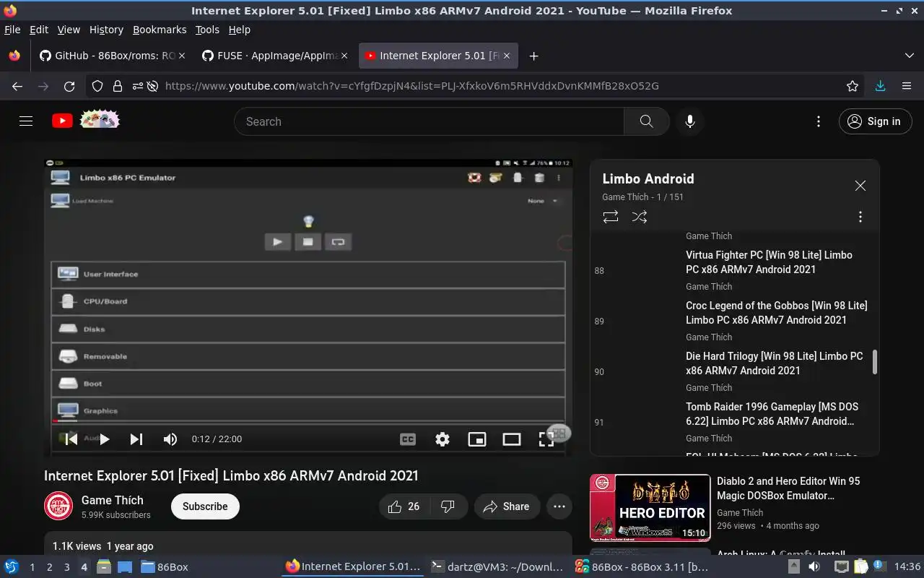924x578 pixels.
Task: Switch to theater mode
Action: pyautogui.click(x=512, y=439)
